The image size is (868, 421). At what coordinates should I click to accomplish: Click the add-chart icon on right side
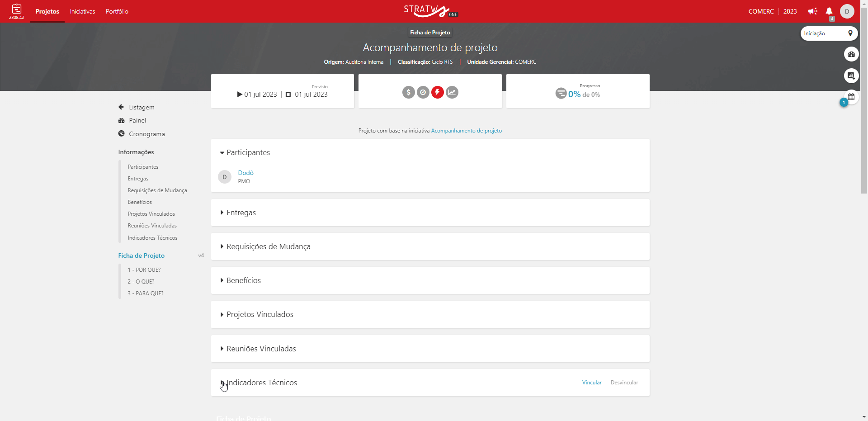coord(851,76)
